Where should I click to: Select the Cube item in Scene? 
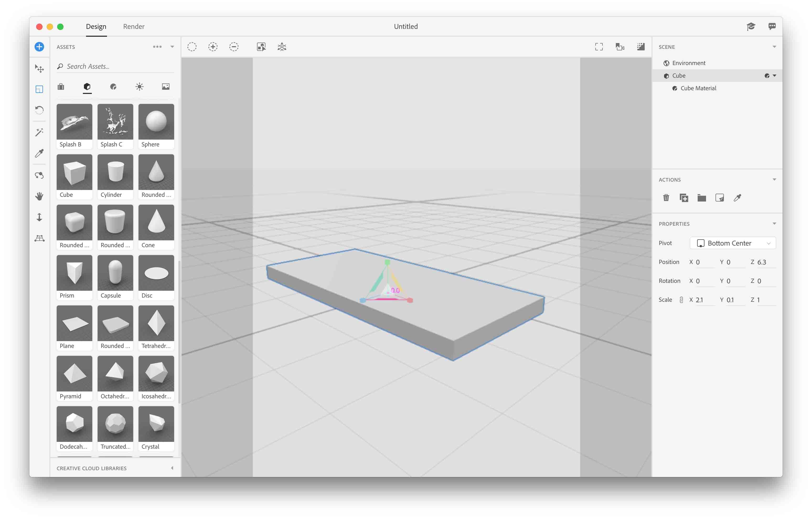pos(717,76)
